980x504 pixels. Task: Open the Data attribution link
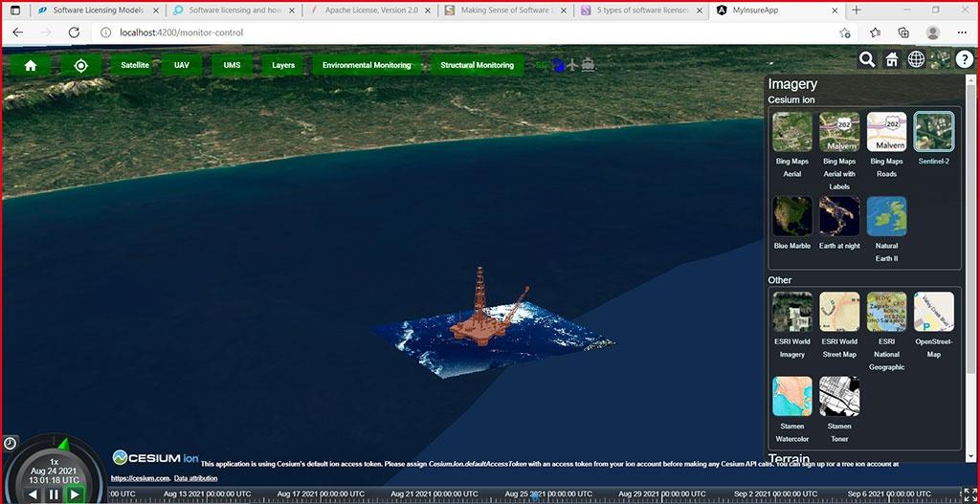195,478
